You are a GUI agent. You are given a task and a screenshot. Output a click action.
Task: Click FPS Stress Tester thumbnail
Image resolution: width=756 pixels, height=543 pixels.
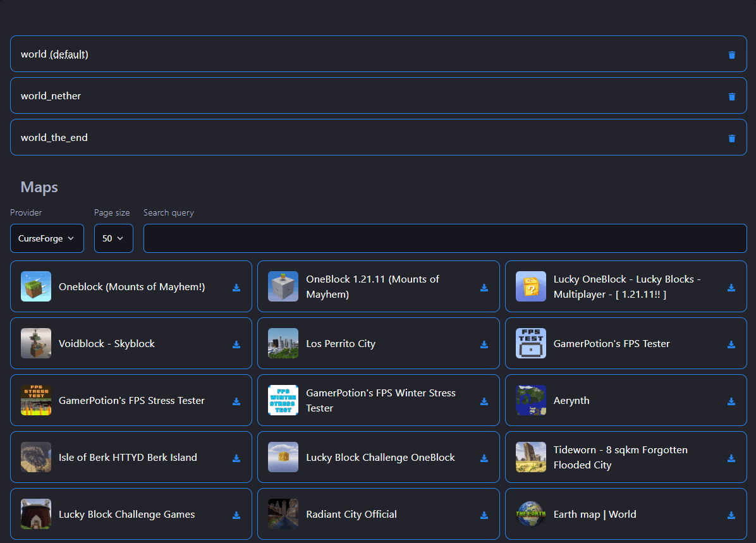[x=35, y=400]
